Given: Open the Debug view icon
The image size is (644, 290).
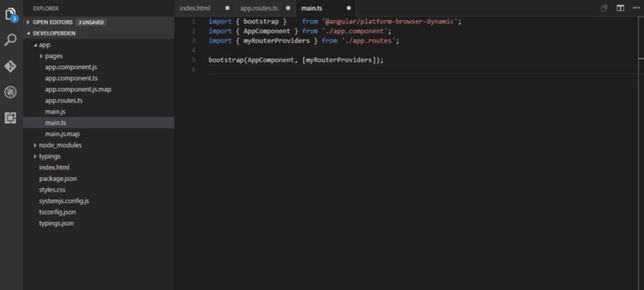Looking at the screenshot, I should point(11,92).
